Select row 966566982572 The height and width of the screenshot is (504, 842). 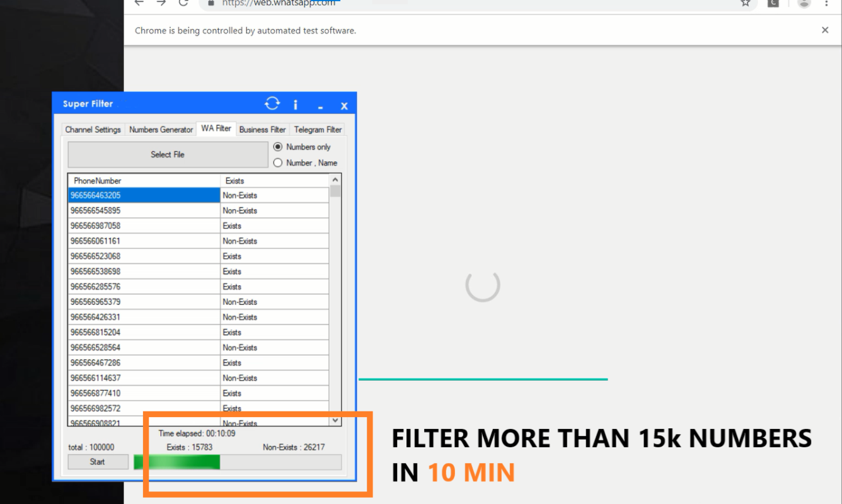point(199,408)
